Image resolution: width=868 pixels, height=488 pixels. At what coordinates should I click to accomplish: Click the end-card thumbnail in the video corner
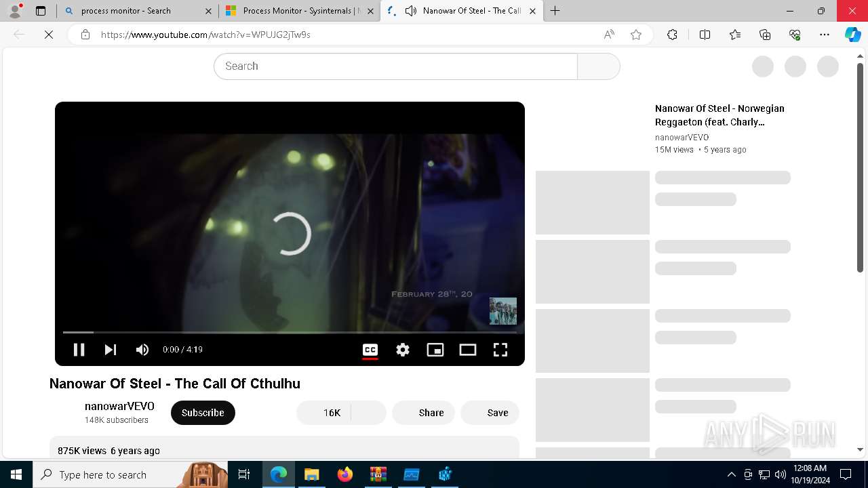click(x=503, y=311)
